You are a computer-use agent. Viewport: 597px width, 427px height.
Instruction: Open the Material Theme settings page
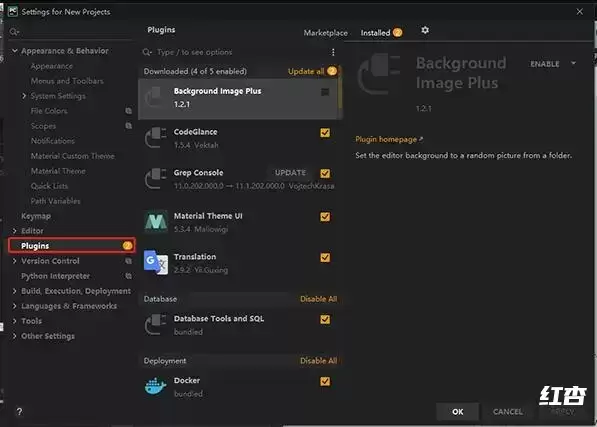[58, 171]
